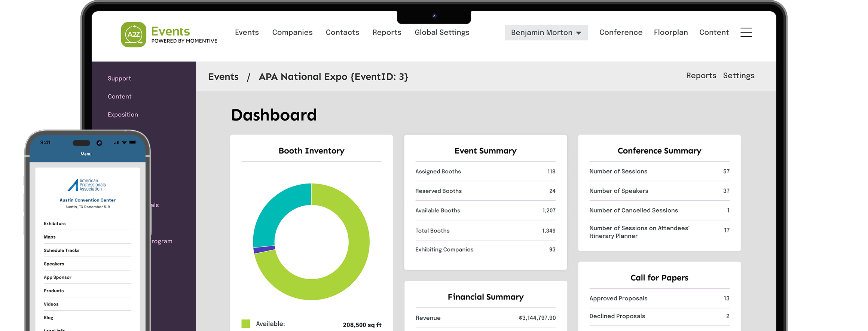Expand the Benjamin Morton dropdown

546,33
